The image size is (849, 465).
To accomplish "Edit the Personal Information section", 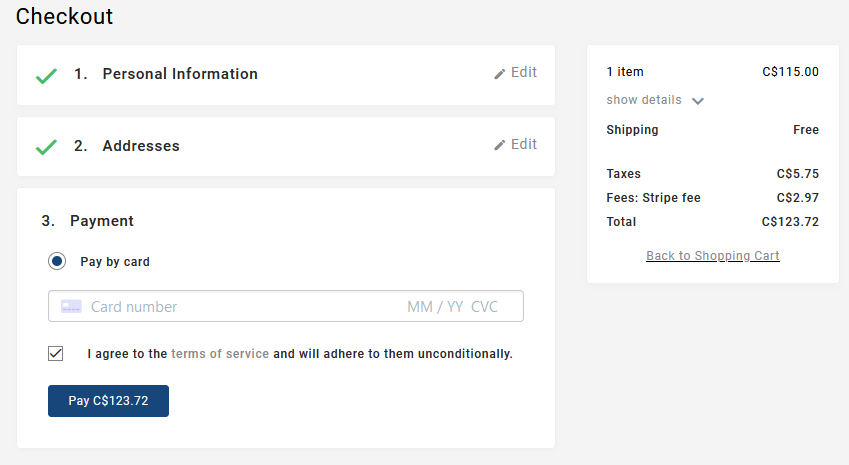I will pyautogui.click(x=524, y=73).
